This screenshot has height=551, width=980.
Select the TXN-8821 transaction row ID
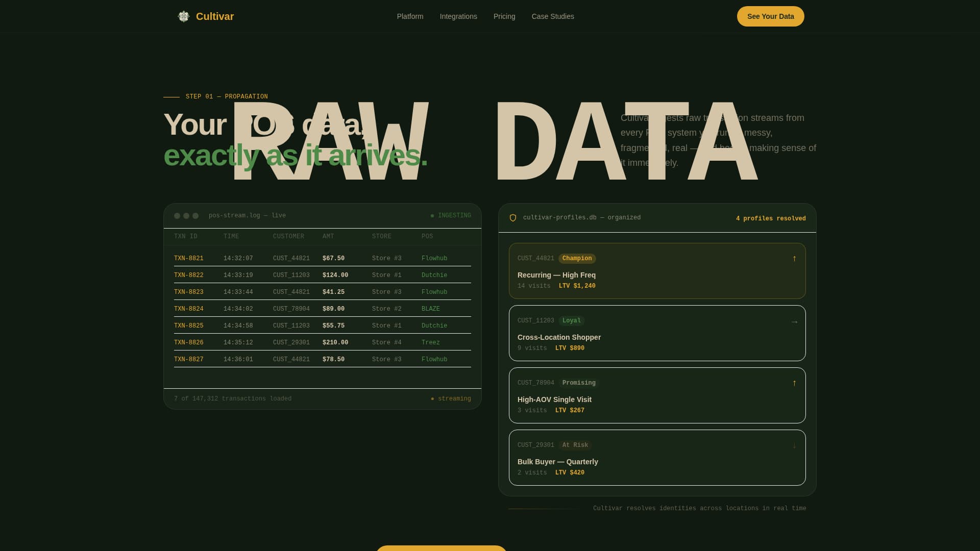tap(189, 259)
